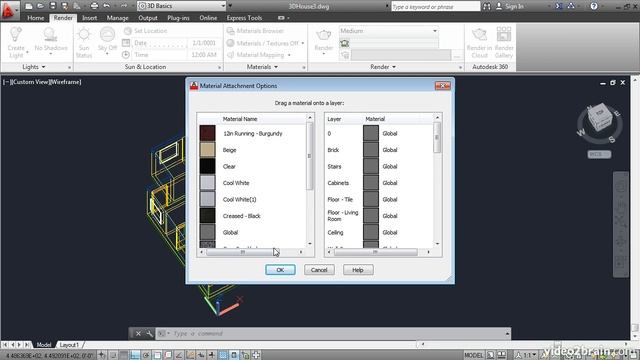Select the Cool White material swatch
Viewport: 640px width, 360px height.
coord(207,183)
